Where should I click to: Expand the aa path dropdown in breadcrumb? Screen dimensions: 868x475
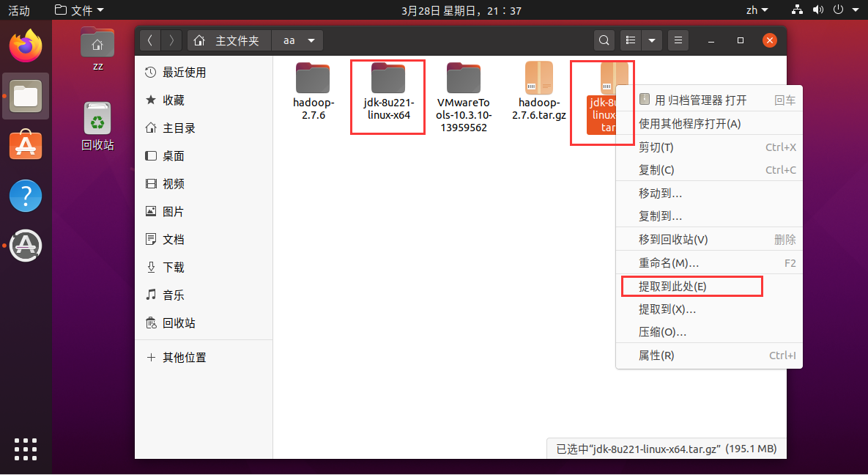pos(311,40)
